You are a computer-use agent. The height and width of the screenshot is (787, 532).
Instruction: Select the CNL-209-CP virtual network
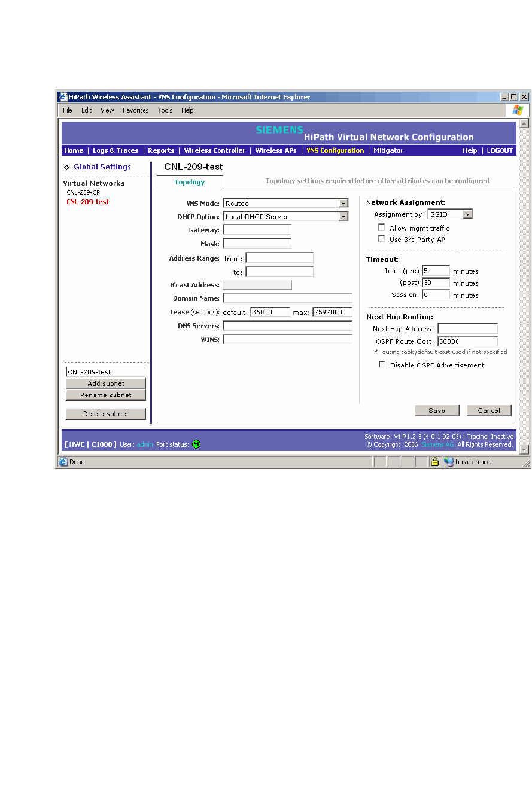click(x=83, y=193)
